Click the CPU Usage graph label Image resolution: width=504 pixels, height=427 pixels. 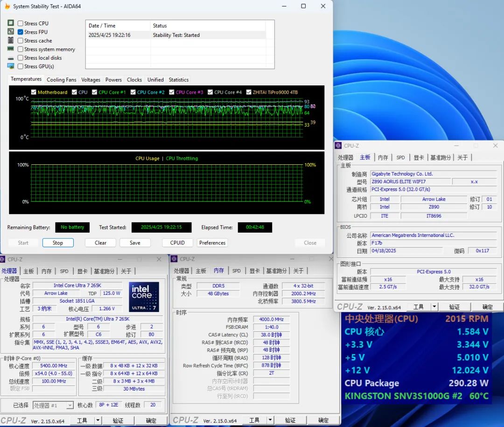tap(147, 158)
